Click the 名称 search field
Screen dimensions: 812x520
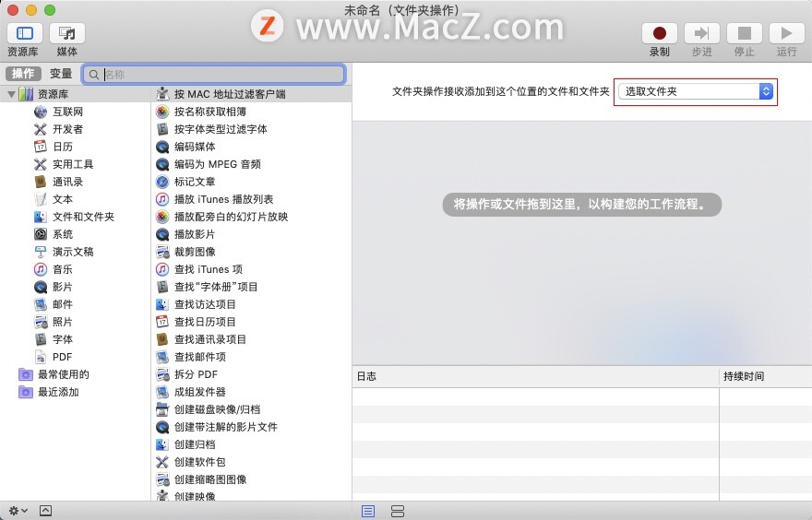pos(213,74)
